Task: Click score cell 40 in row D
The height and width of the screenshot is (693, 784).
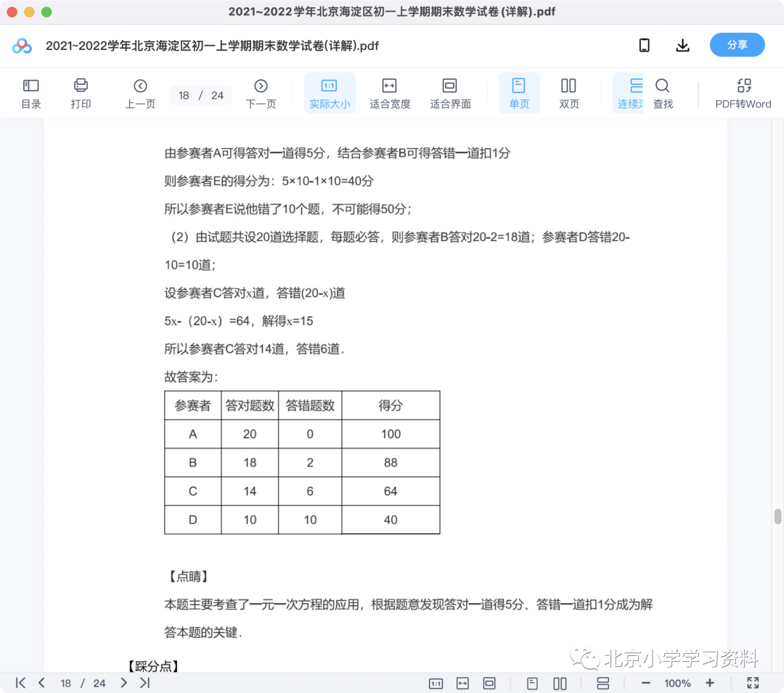Action: [391, 520]
